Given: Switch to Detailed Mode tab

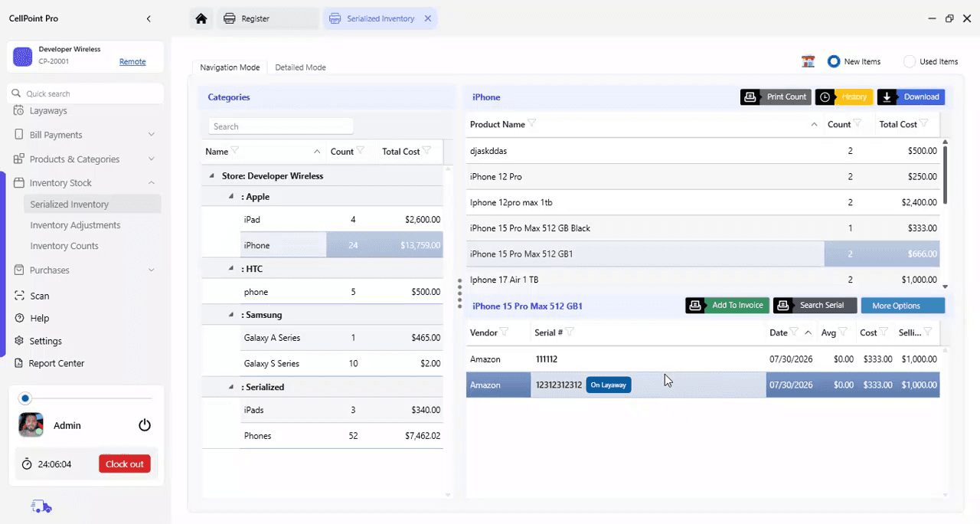Looking at the screenshot, I should [x=300, y=67].
